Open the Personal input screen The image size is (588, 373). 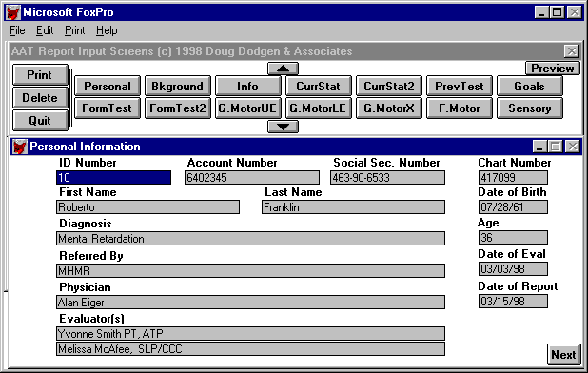click(x=108, y=87)
